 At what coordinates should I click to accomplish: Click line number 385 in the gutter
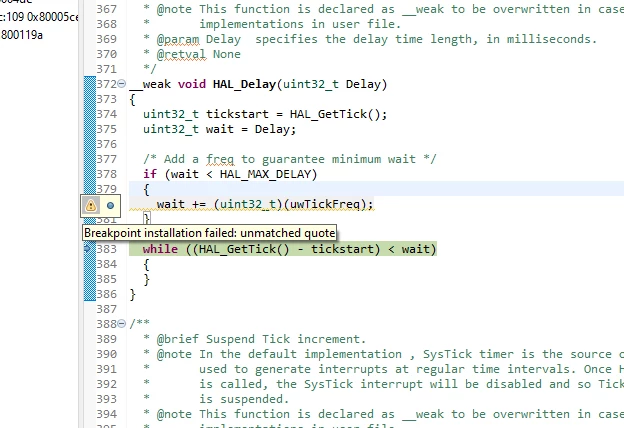(x=107, y=279)
